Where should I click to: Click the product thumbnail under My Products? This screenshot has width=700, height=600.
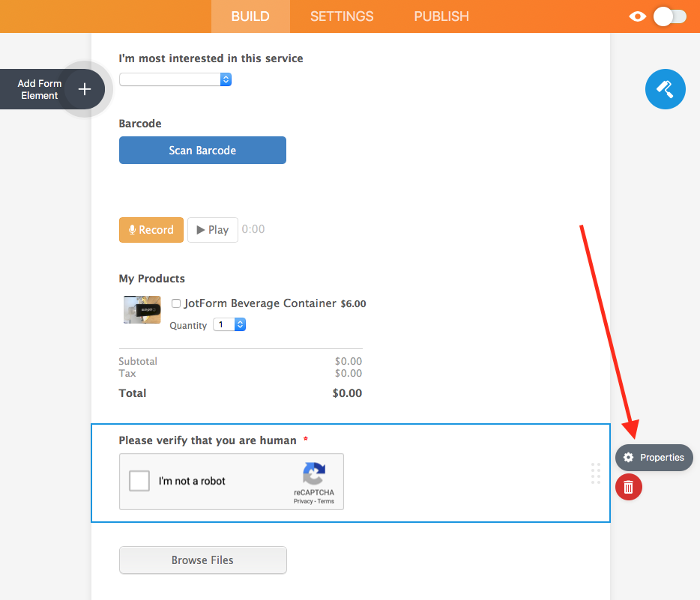[142, 309]
